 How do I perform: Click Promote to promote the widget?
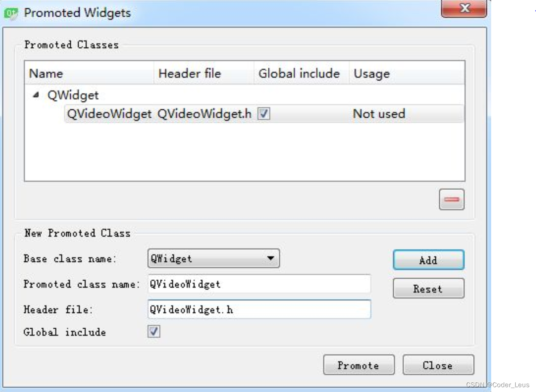coord(359,364)
